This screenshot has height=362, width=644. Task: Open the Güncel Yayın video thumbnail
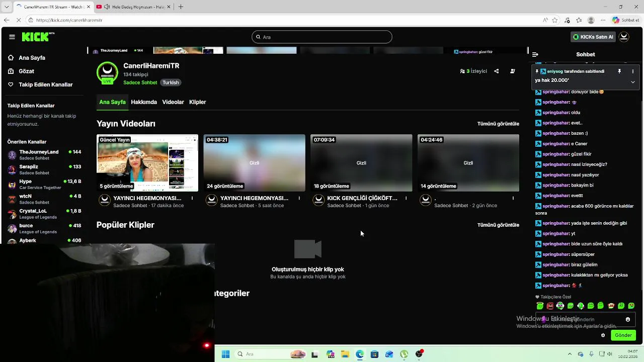[147, 163]
